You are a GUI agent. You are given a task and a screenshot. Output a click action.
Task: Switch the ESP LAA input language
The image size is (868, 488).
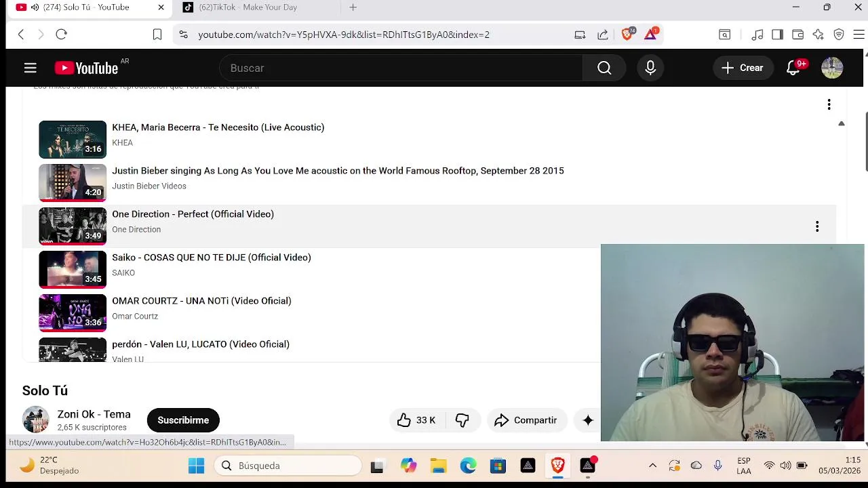tap(744, 466)
